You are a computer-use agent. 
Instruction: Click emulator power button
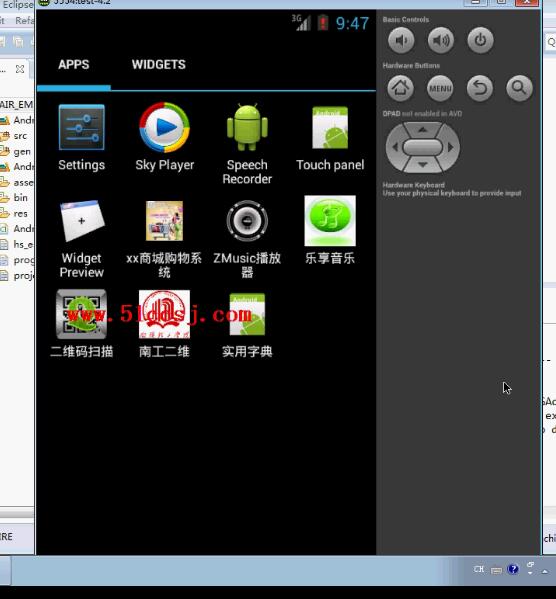tap(480, 40)
